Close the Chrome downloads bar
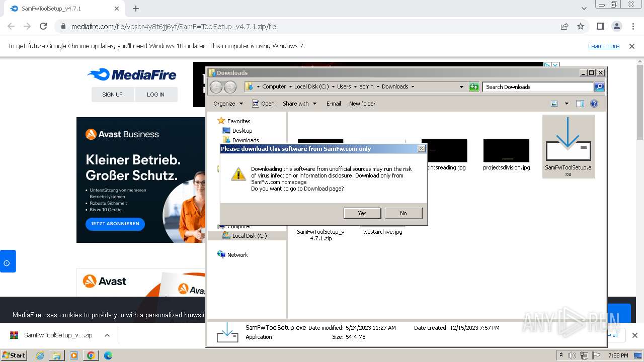Screen dimensions: 644x362 coord(634,335)
